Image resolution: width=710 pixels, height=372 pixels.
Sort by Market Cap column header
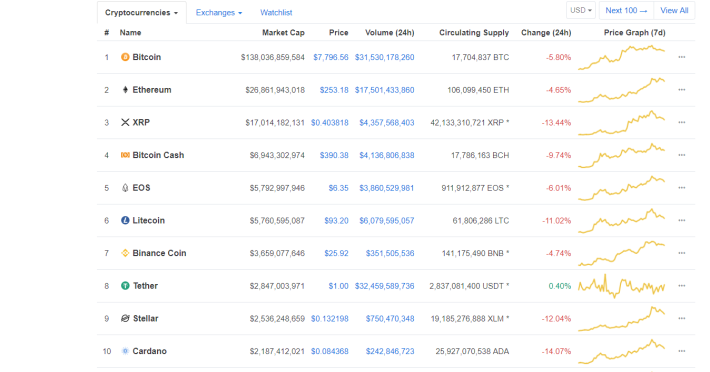point(283,33)
